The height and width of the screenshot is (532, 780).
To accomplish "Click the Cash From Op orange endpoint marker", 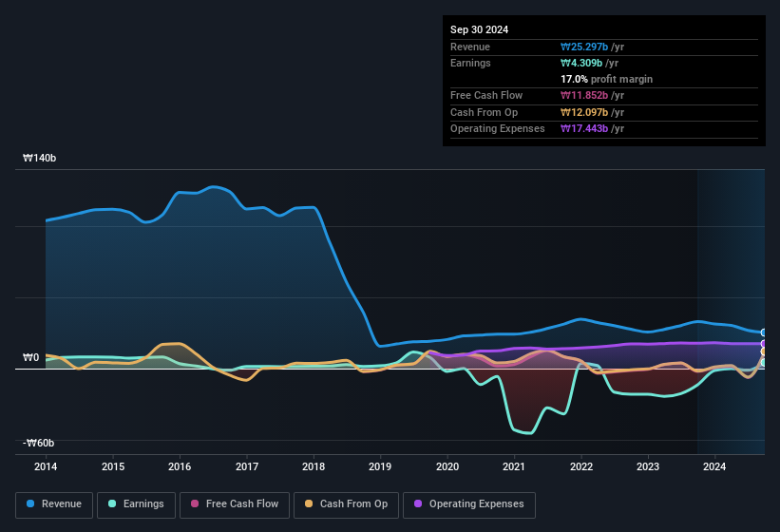I will click(763, 352).
